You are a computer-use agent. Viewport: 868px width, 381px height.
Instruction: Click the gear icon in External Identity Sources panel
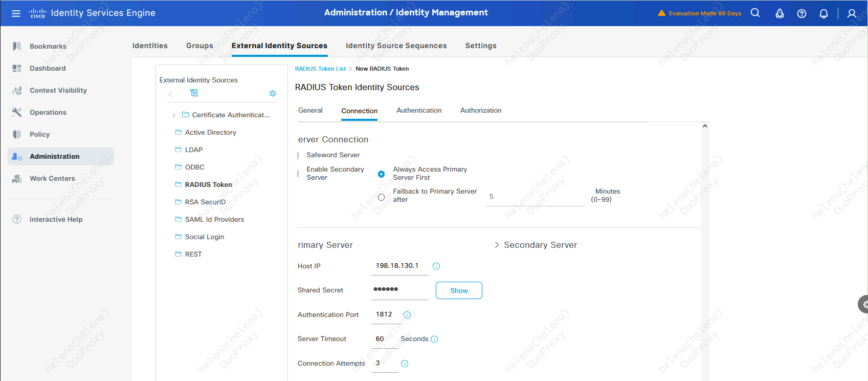[273, 93]
